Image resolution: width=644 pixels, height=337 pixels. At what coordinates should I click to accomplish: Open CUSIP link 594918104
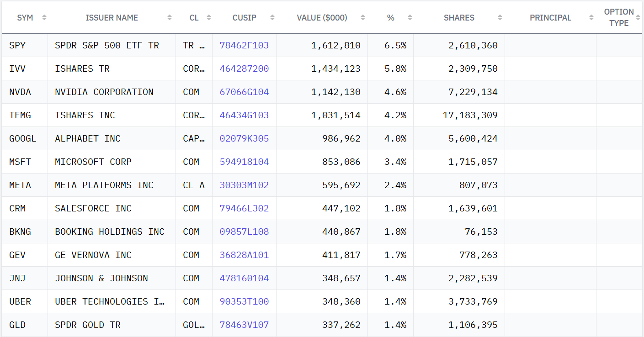244,162
